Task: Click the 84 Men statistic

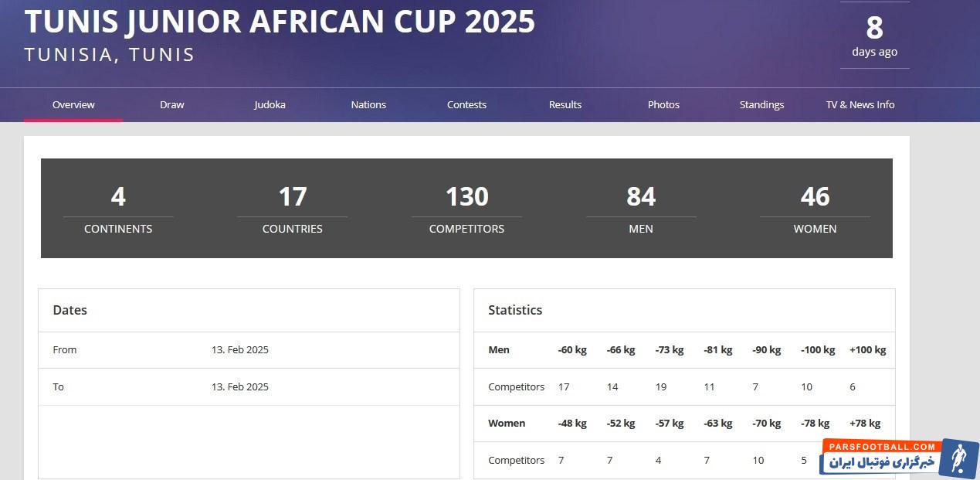Action: (x=641, y=209)
